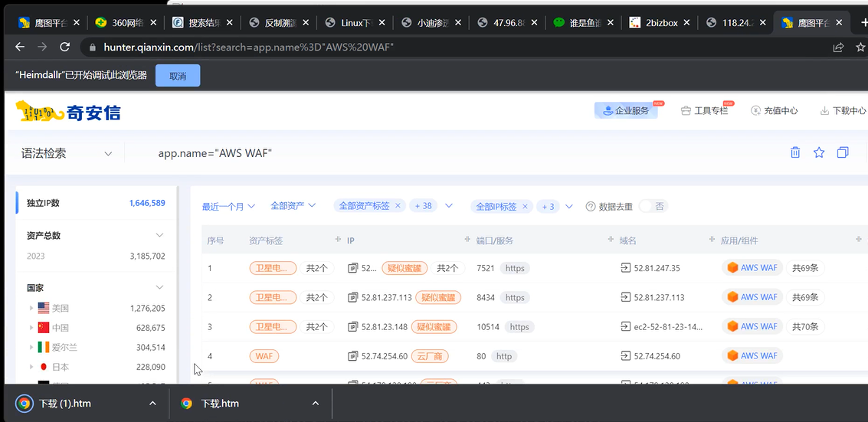Click the 云厂商 tag for 52.74.254.60
The width and height of the screenshot is (868, 422).
tap(430, 356)
